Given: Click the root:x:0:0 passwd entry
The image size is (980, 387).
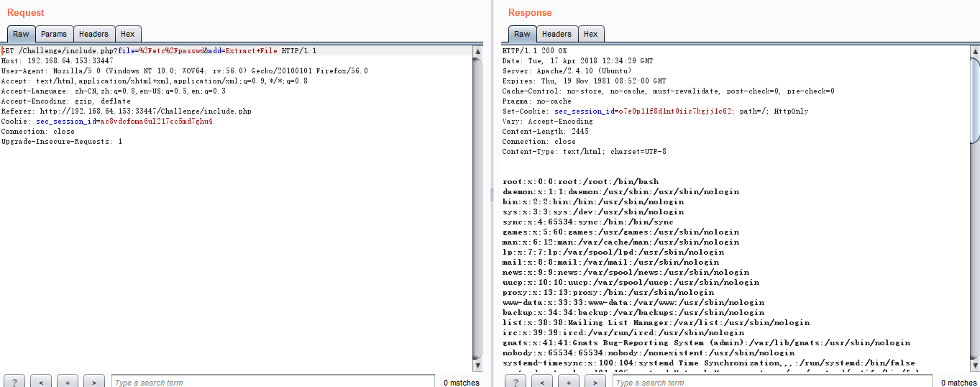Looking at the screenshot, I should click(x=580, y=182).
